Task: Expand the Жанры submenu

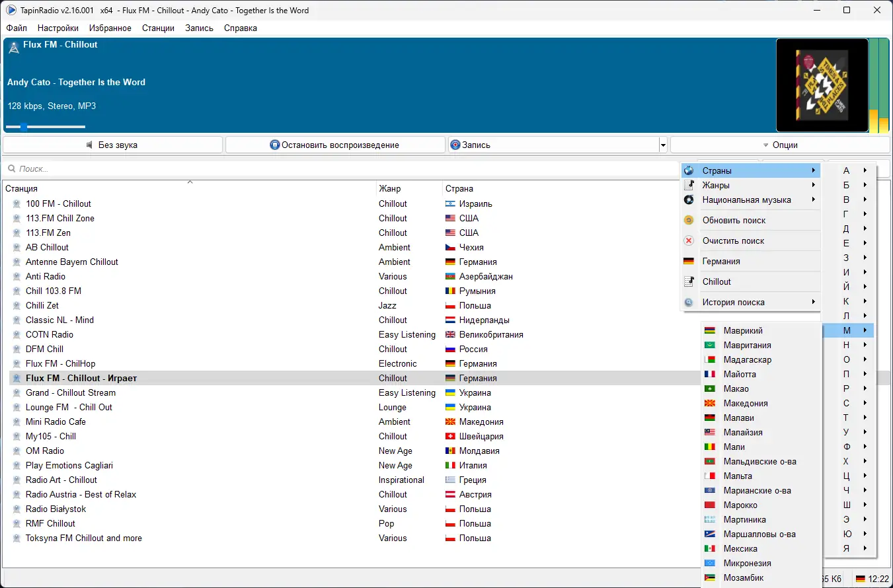Action: pos(750,185)
